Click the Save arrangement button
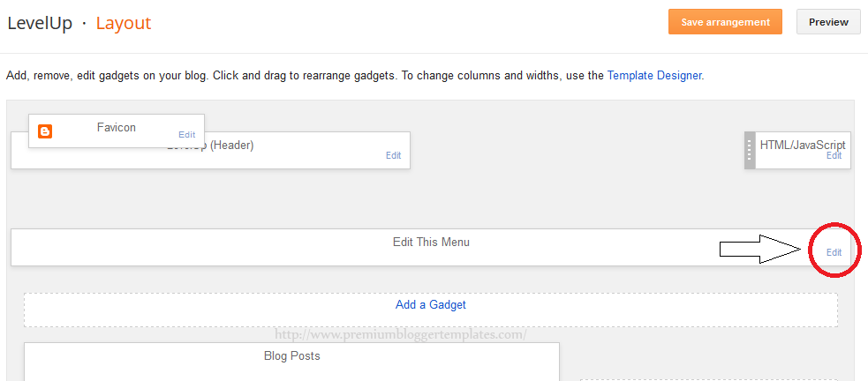868x381 pixels. (x=725, y=22)
